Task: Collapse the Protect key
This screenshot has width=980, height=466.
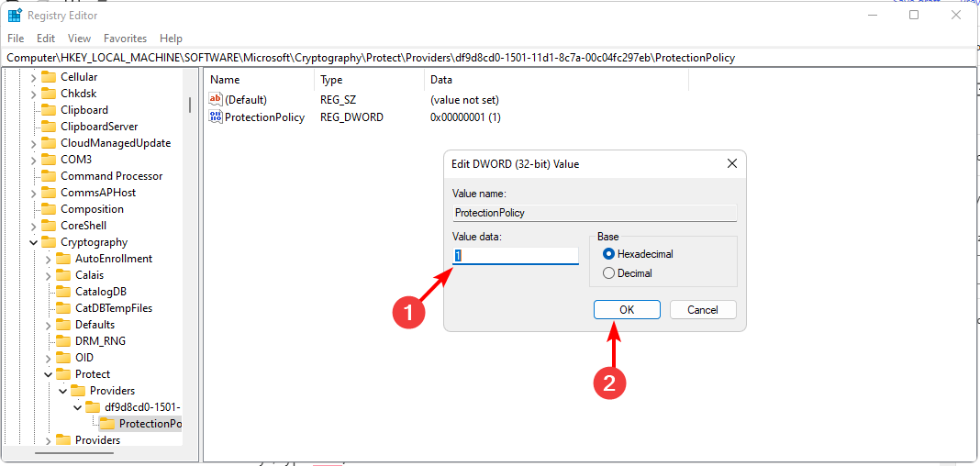Action: point(48,374)
